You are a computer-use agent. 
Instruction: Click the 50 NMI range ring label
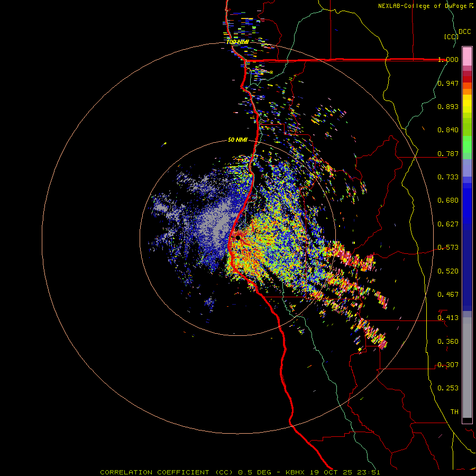click(237, 140)
